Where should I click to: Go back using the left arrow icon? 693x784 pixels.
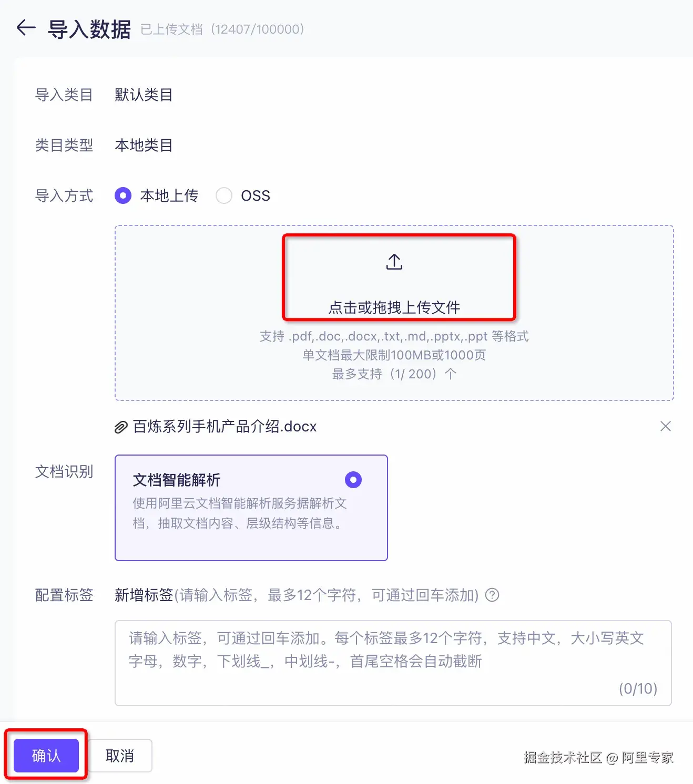tap(26, 28)
